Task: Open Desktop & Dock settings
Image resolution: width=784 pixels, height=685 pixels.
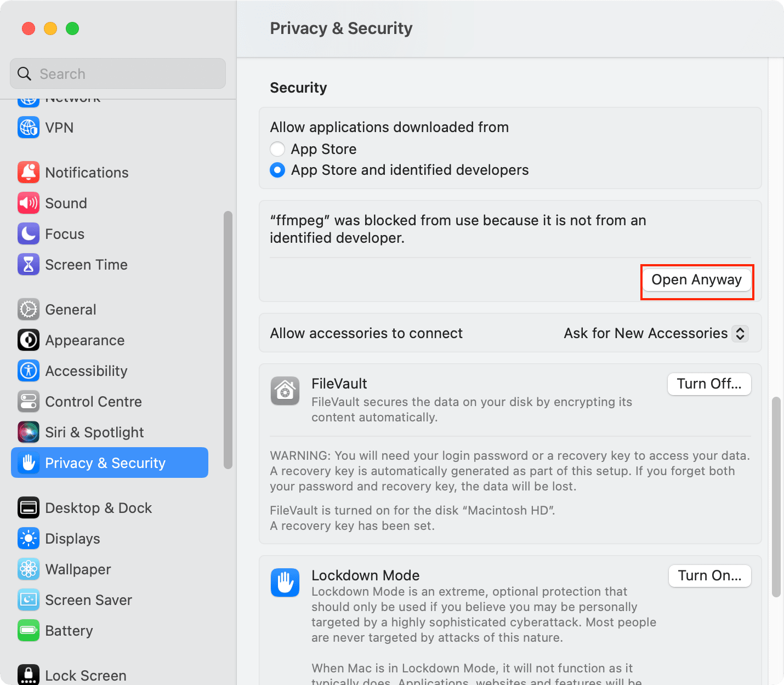Action: point(99,508)
